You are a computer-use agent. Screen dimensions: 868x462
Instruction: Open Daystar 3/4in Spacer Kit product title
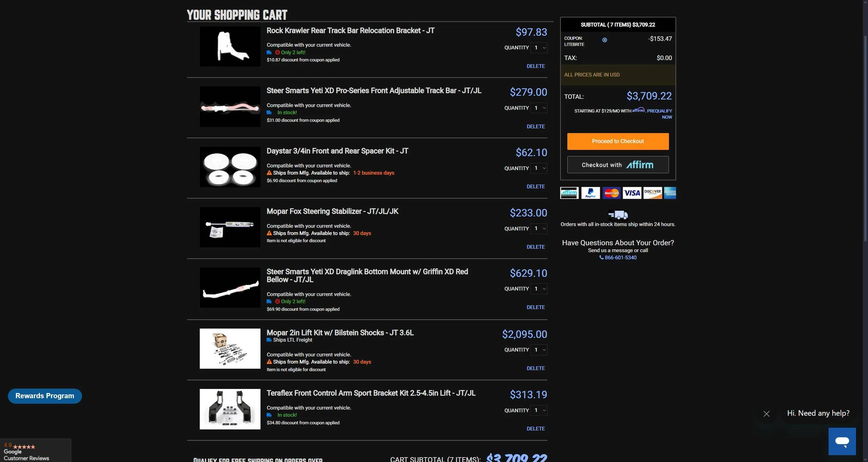(337, 151)
